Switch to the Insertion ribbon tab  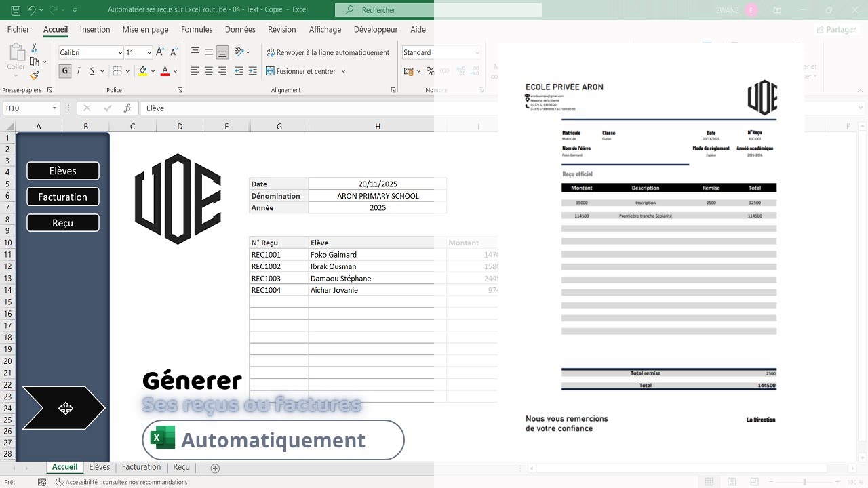point(95,29)
